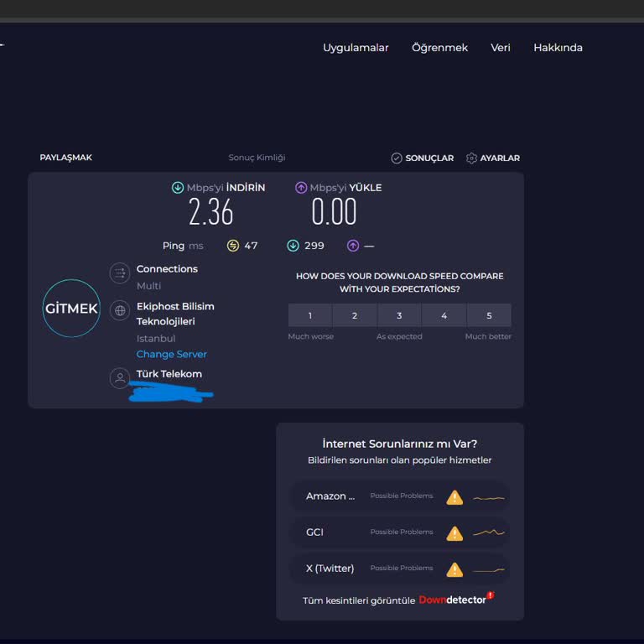Screen dimensions: 644x644
Task: Click the GCI outage trend sparkline
Action: (489, 532)
